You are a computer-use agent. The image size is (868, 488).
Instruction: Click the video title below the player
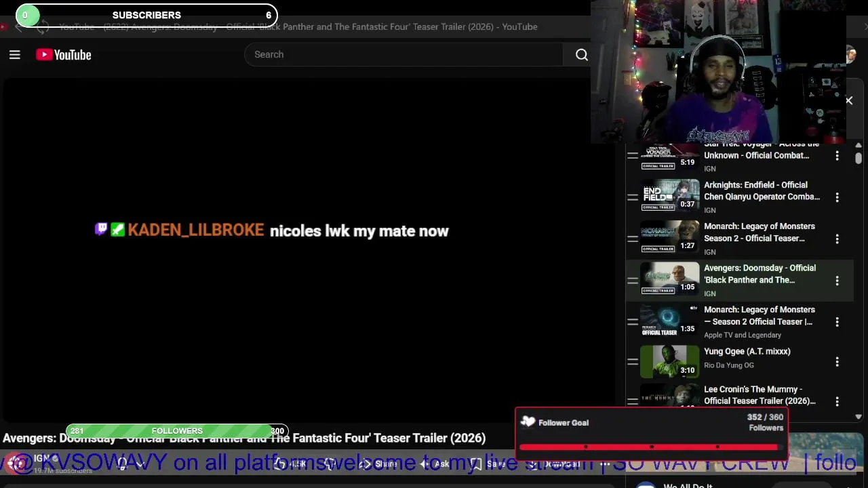click(244, 439)
